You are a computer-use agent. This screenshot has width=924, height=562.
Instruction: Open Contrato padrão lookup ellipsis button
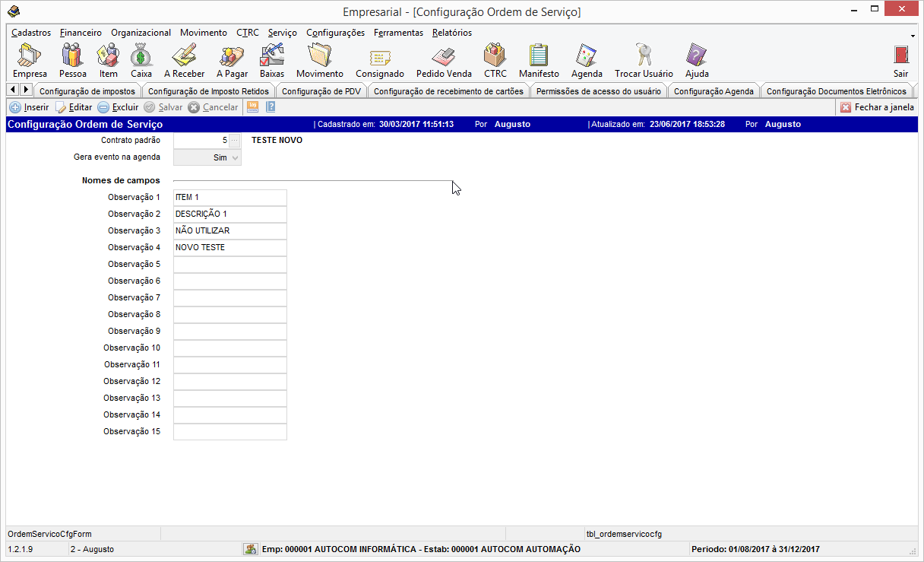pyautogui.click(x=235, y=141)
